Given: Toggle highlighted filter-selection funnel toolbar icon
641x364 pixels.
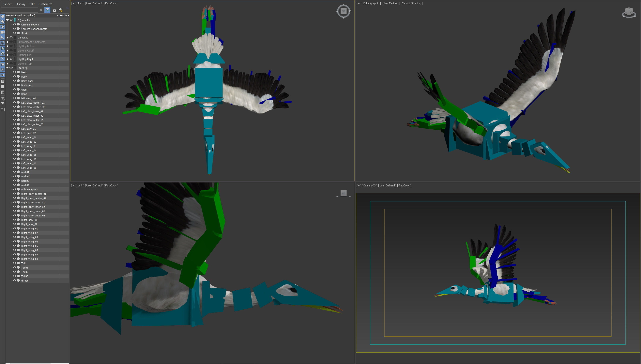Looking at the screenshot, I should point(48,10).
